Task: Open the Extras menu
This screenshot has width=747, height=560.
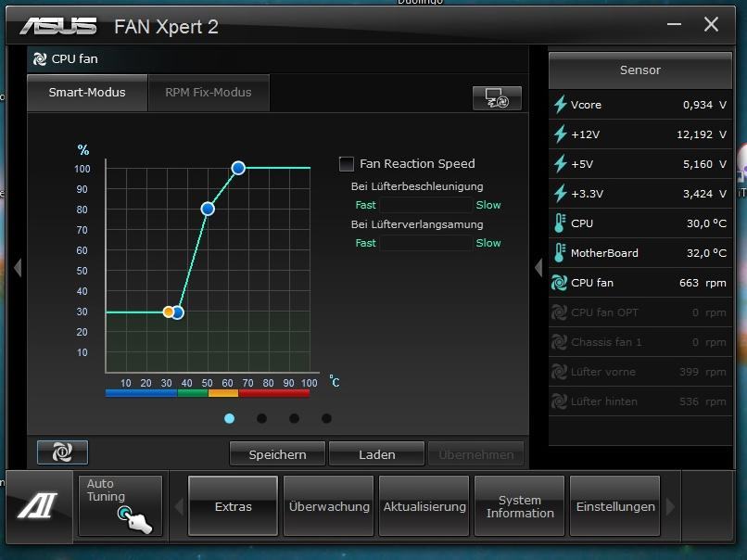Action: pyautogui.click(x=233, y=506)
